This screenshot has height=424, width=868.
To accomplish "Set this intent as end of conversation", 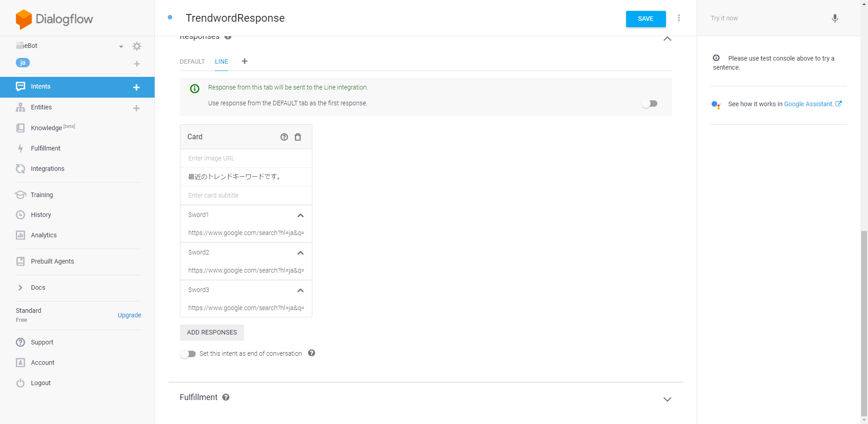I will pos(188,354).
